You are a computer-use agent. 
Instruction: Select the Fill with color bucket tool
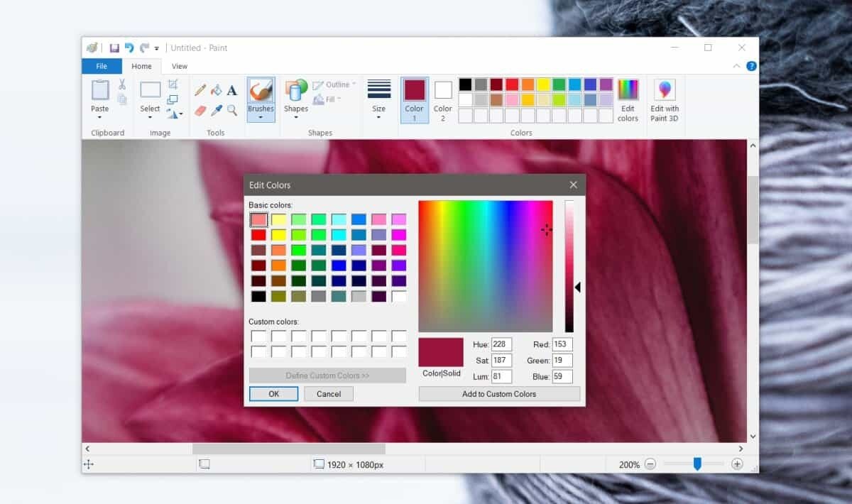coord(216,90)
